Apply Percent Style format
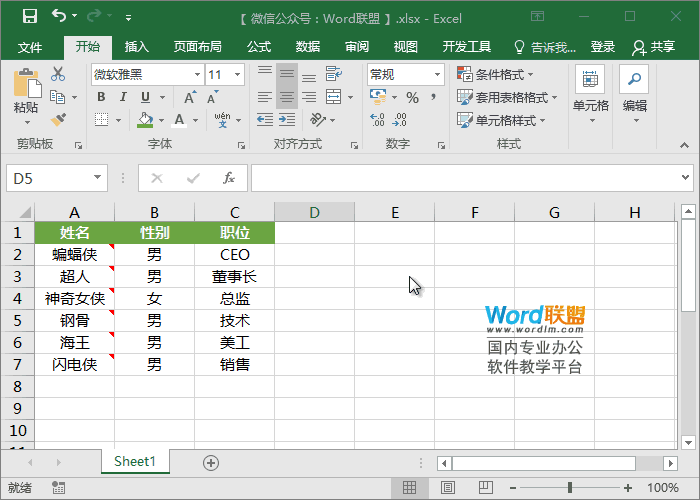Image resolution: width=700 pixels, height=500 pixels. coord(412,97)
